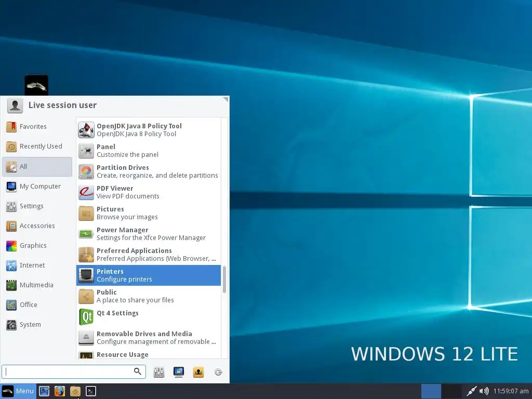Show Settings category applications
This screenshot has height=399, width=532.
point(37,206)
